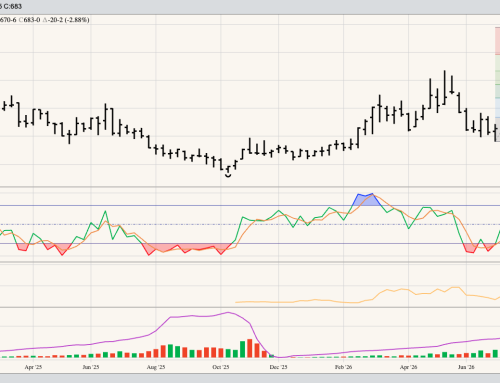Click the purple open interest curve peak
Image resolution: width=500 pixels, height=383 pixels.
[228, 313]
